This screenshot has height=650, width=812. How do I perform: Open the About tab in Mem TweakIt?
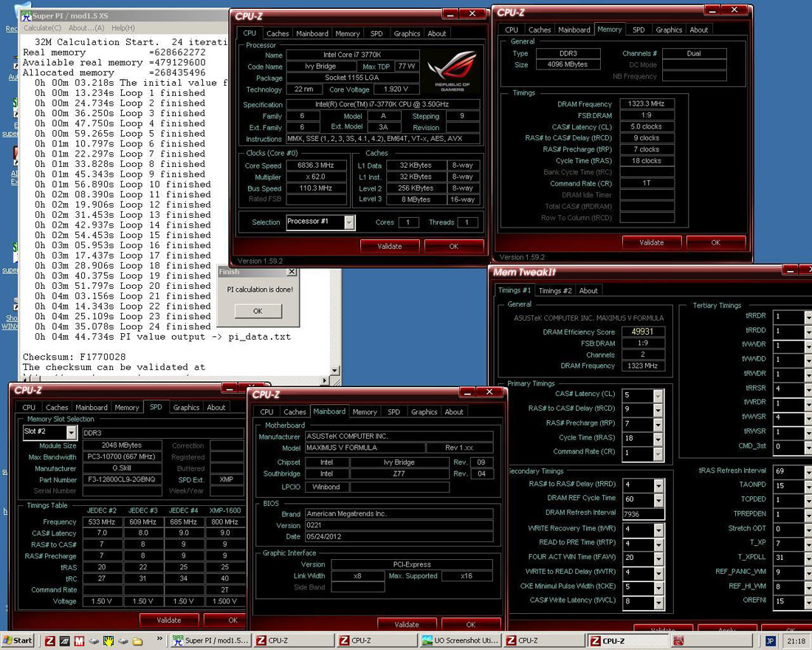tap(588, 290)
